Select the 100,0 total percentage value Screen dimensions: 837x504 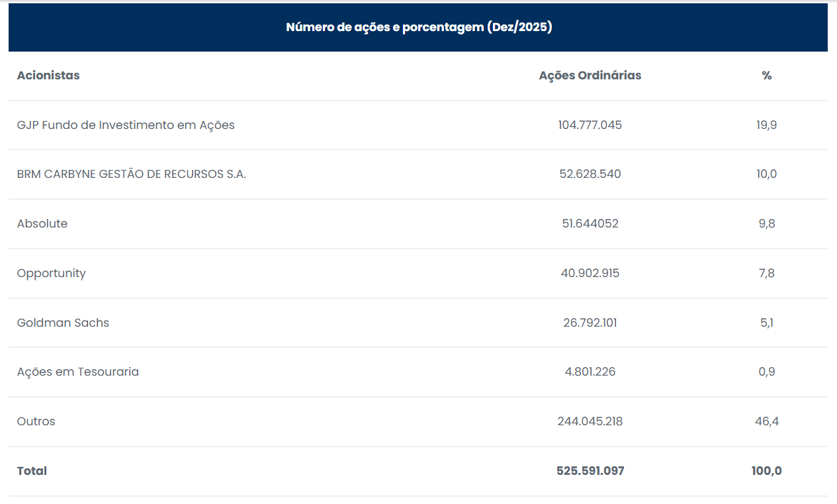click(766, 471)
